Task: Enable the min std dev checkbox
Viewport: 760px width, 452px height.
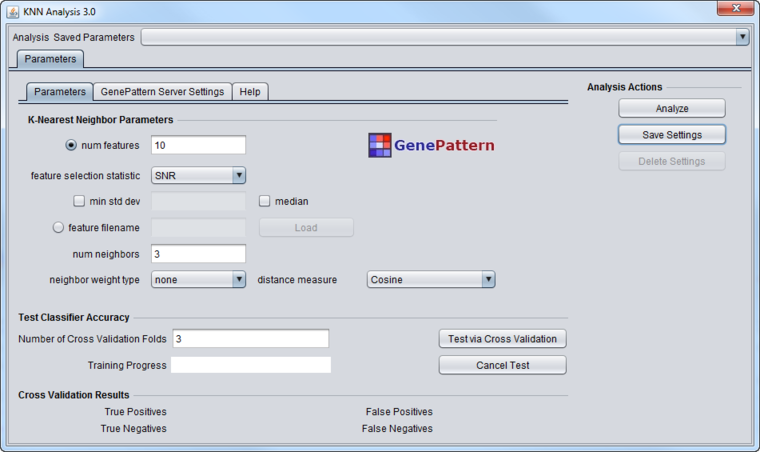Action: coord(79,201)
